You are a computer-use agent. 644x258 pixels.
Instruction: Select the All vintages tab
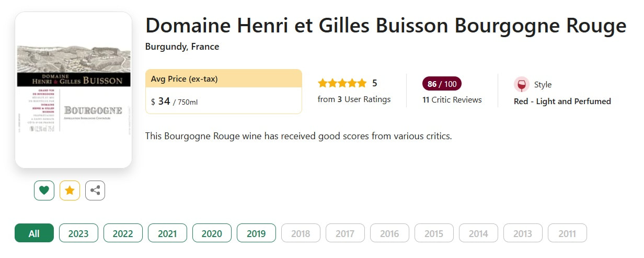coord(34,233)
